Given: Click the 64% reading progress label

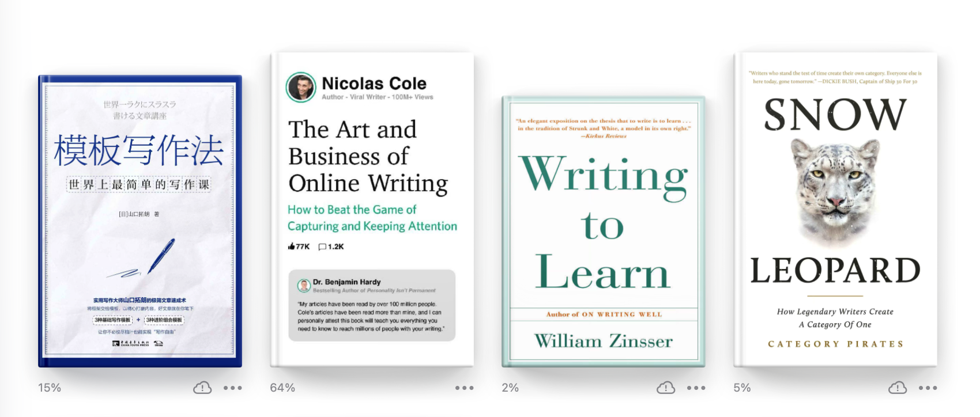Looking at the screenshot, I should tap(282, 388).
